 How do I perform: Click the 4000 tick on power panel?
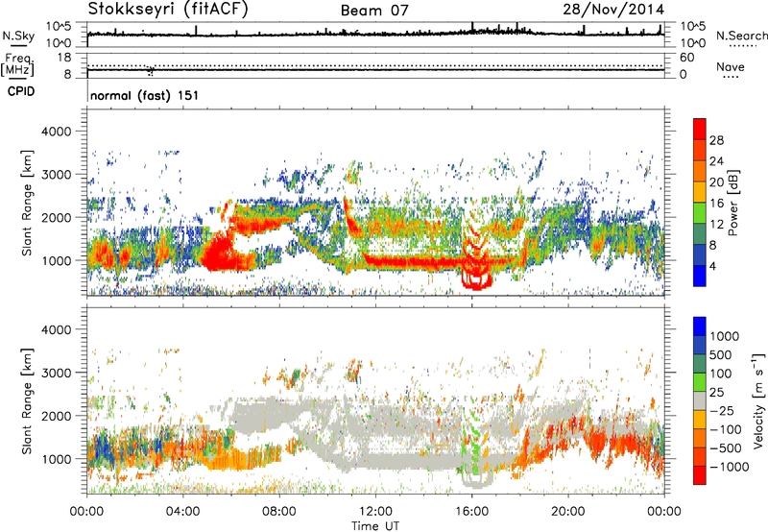pyautogui.click(x=56, y=132)
